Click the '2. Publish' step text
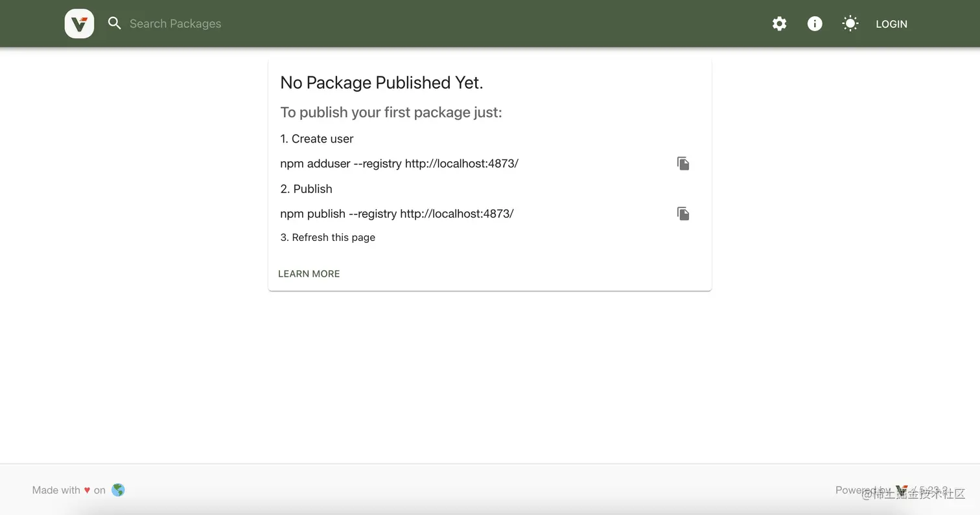The height and width of the screenshot is (515, 980). click(306, 189)
